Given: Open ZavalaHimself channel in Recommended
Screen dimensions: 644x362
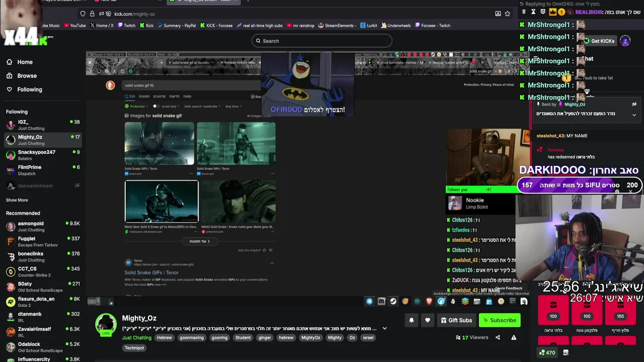Looking at the screenshot, I should pyautogui.click(x=42, y=332).
